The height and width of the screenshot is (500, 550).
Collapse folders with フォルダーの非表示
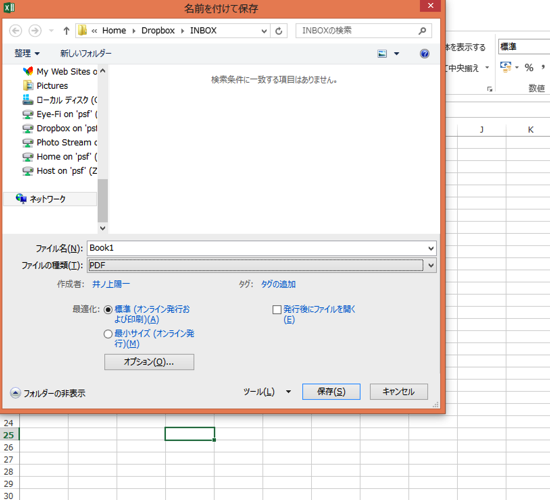[48, 393]
